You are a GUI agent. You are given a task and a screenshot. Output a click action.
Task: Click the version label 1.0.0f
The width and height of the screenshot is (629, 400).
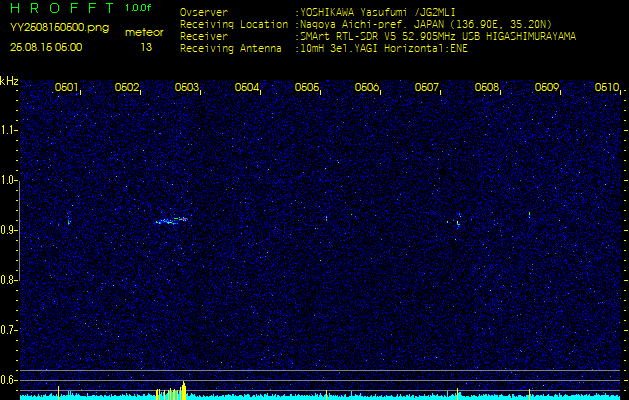[x=138, y=8]
